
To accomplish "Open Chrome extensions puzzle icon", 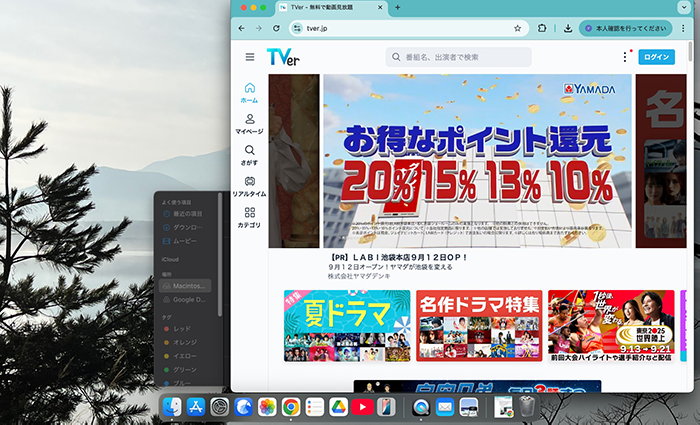I will [542, 29].
